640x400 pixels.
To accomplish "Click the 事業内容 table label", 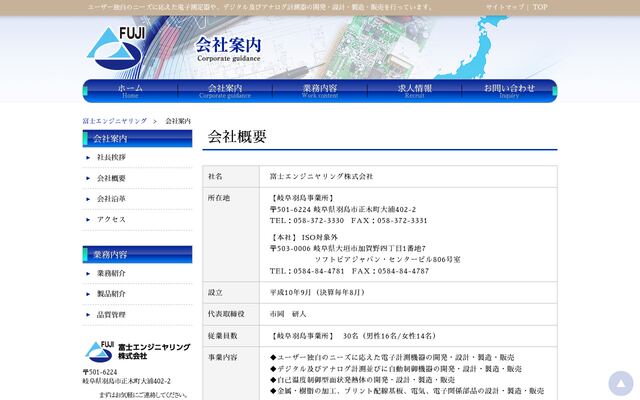I will (x=222, y=358).
